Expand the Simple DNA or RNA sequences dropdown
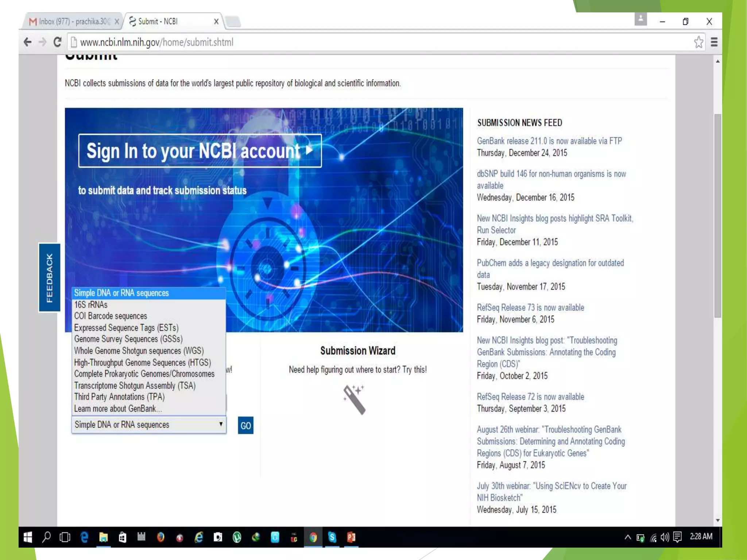The width and height of the screenshot is (747, 560). coord(149,425)
